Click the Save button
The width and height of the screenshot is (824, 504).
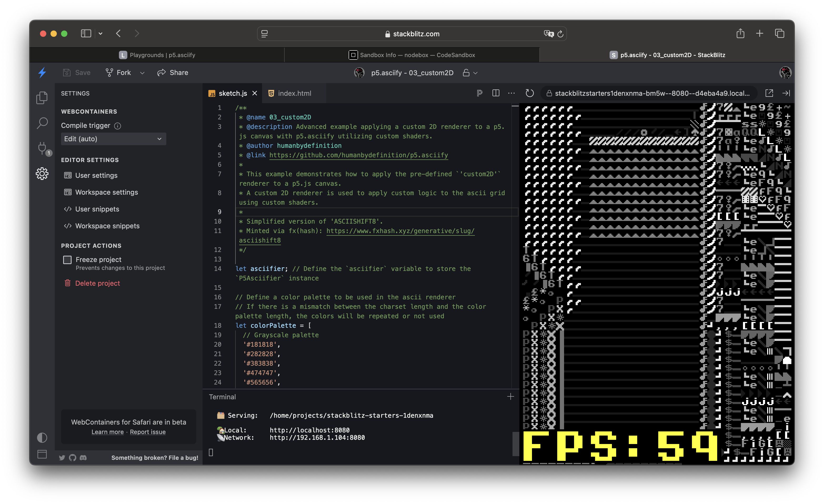pyautogui.click(x=77, y=73)
